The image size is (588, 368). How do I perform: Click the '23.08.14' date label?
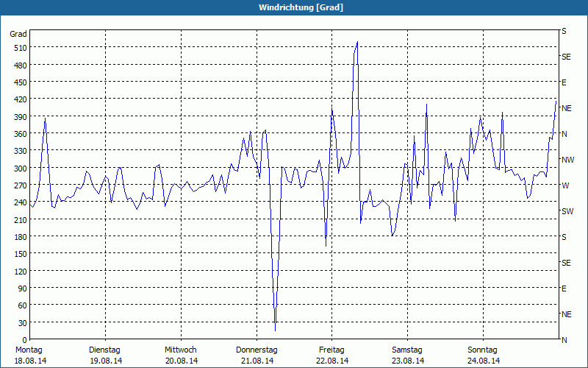tap(408, 361)
